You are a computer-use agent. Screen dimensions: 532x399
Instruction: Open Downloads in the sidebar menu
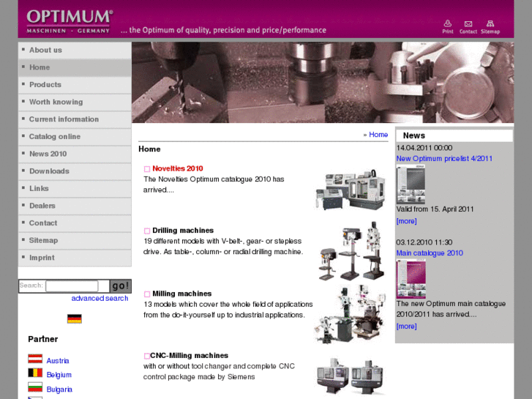pos(75,171)
